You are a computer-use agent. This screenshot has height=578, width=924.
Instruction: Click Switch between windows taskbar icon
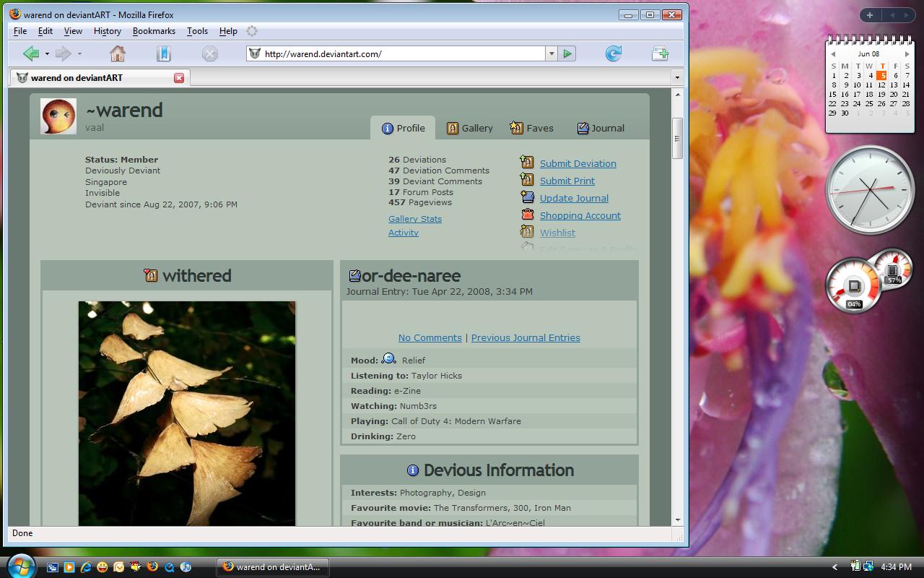click(x=53, y=568)
